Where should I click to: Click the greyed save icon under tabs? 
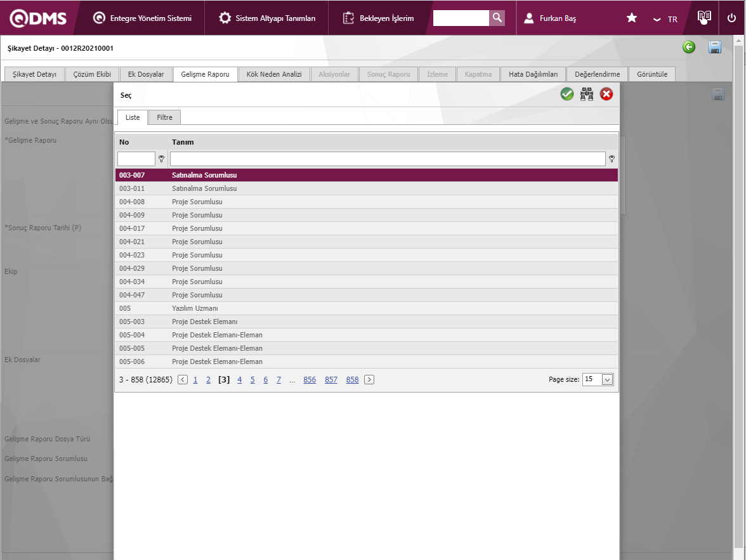718,94
